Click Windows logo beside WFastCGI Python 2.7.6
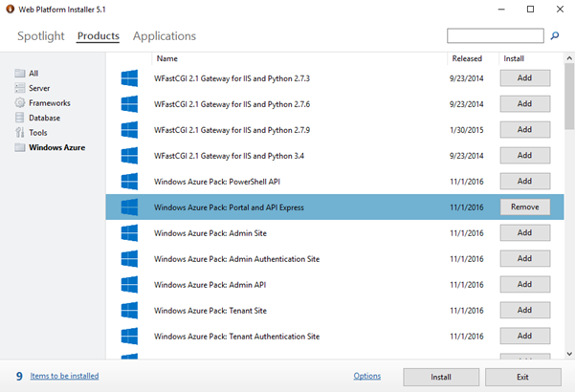575x392 pixels. [129, 104]
